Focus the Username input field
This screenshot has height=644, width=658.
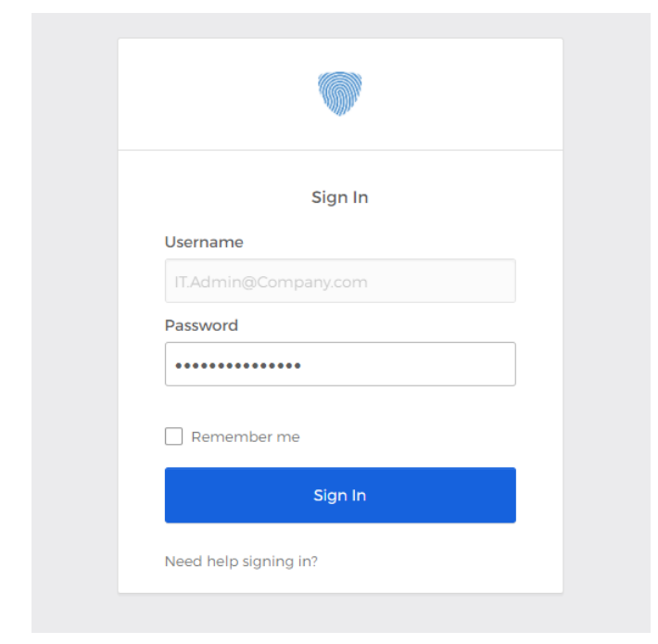[339, 281]
